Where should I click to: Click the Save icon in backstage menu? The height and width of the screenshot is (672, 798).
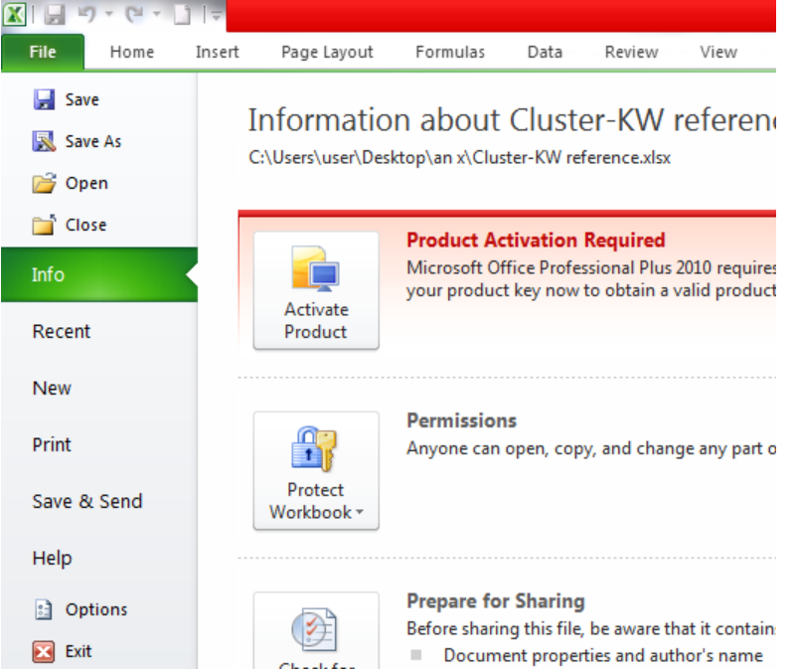(45, 99)
